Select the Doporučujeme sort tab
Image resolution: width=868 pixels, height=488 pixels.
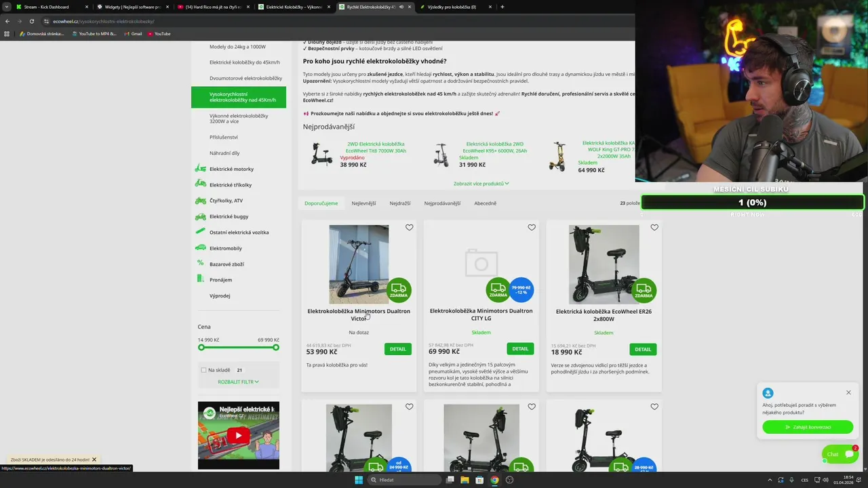(321, 203)
